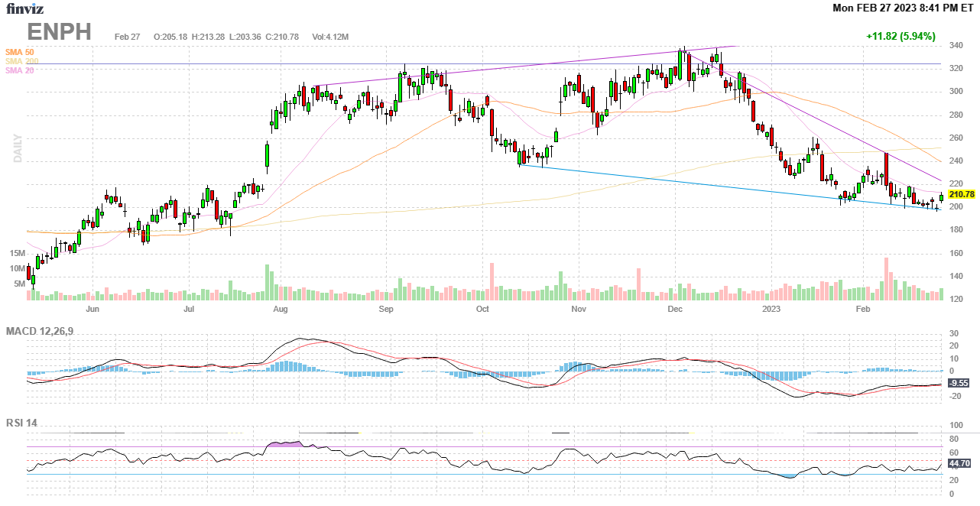980x506 pixels.
Task: Click the tallest pink volume bar in February
Action: tap(886, 279)
